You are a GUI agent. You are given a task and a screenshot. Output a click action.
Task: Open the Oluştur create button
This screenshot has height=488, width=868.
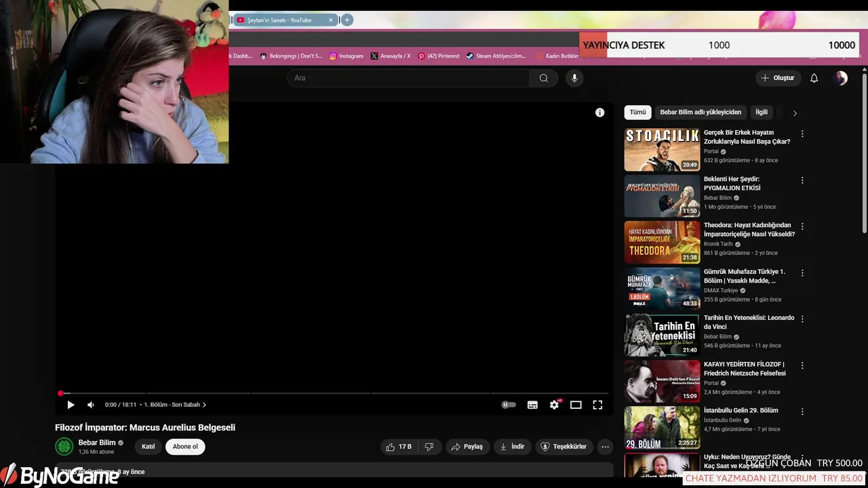pos(778,78)
